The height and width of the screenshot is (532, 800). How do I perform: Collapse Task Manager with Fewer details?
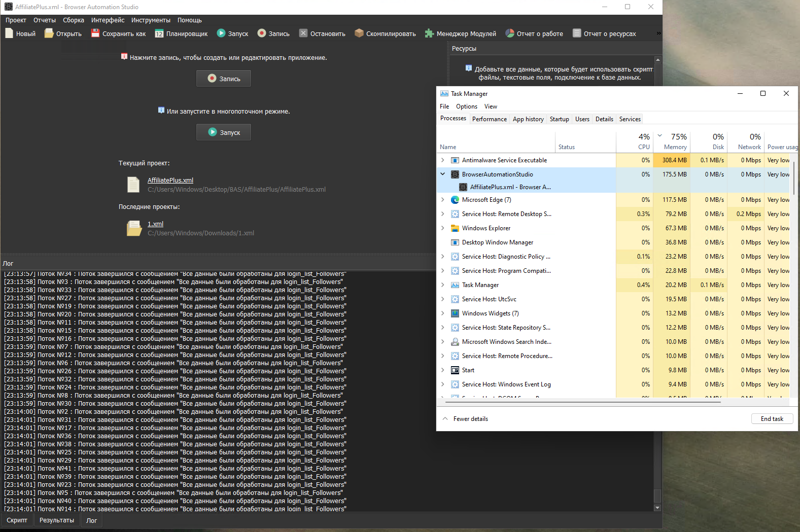[x=466, y=419]
